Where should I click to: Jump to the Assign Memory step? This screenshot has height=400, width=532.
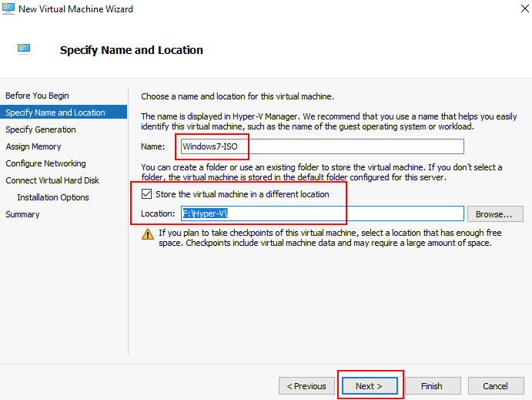(33, 146)
